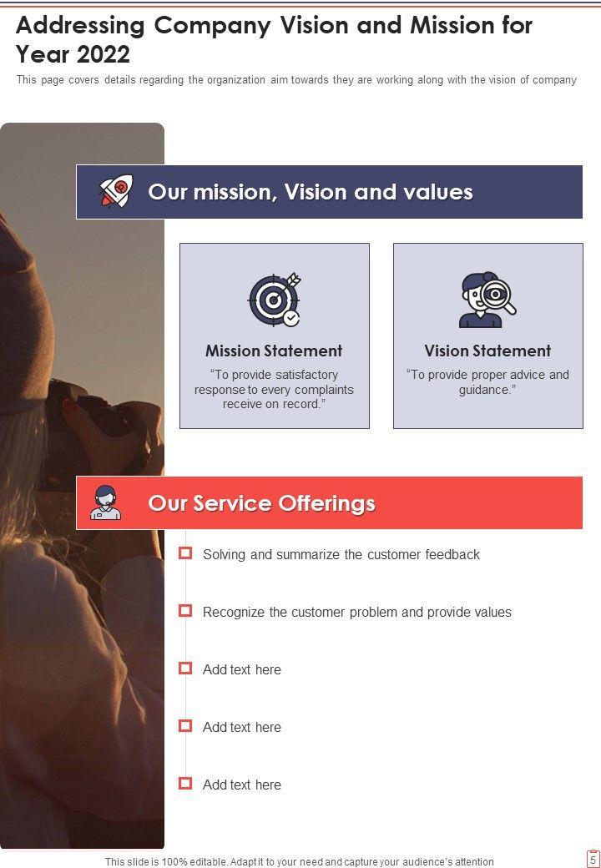Click the page number 5 clipboard icon
The width and height of the screenshot is (601, 868).
pos(593,859)
